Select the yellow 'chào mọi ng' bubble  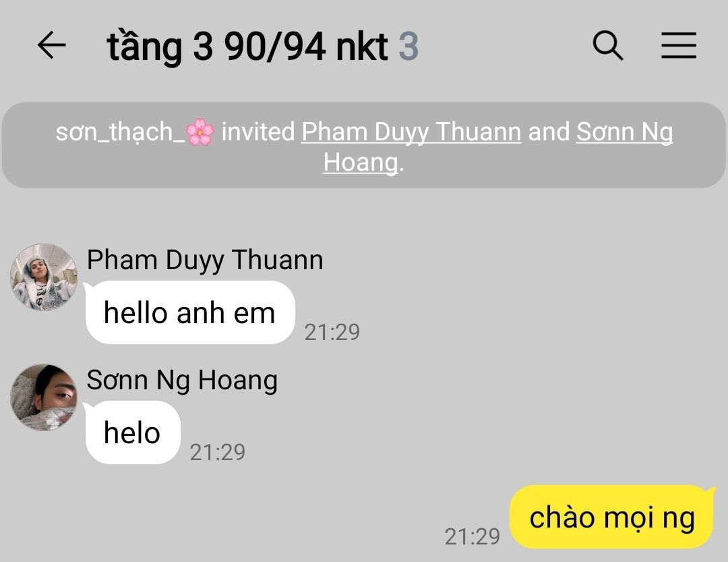click(612, 517)
